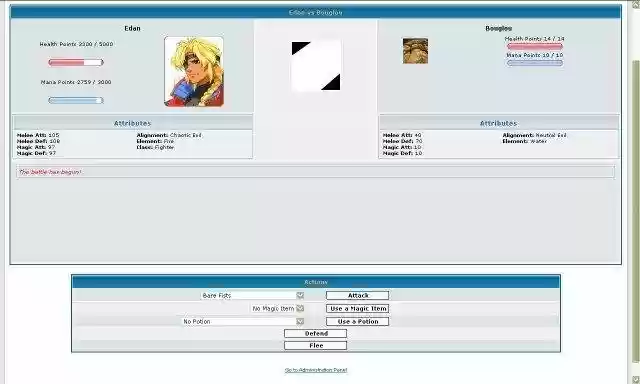Open the Administration Panel link

tap(316, 370)
